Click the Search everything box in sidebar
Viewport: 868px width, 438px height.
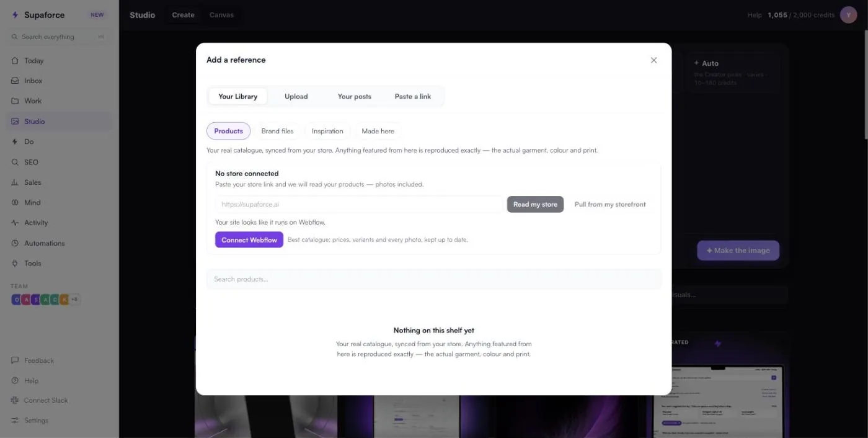click(x=59, y=37)
